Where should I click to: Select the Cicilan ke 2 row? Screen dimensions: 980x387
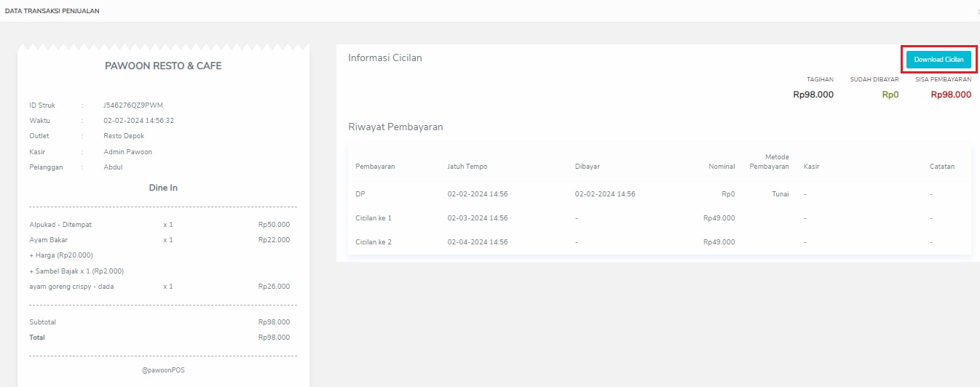tap(660, 242)
